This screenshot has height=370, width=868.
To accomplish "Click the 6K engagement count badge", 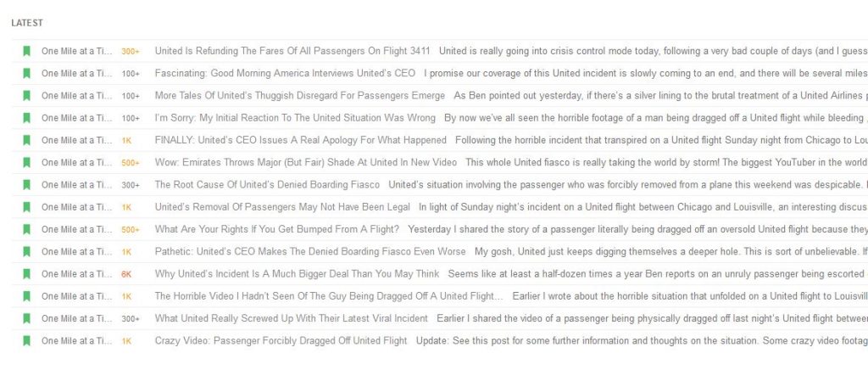I will (127, 273).
